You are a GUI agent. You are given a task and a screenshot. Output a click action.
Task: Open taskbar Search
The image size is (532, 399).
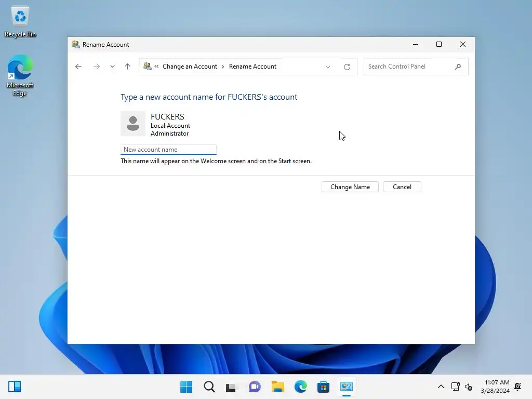click(x=209, y=387)
